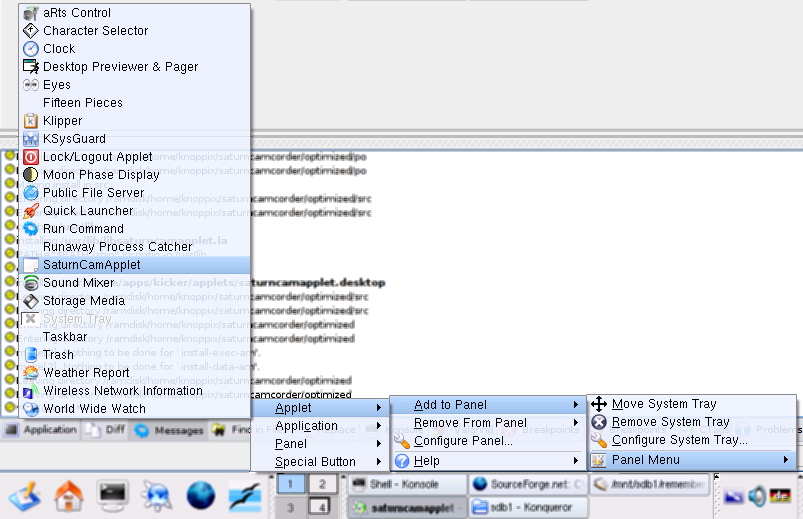Open the Konqueror globe browser launcher

(201, 494)
